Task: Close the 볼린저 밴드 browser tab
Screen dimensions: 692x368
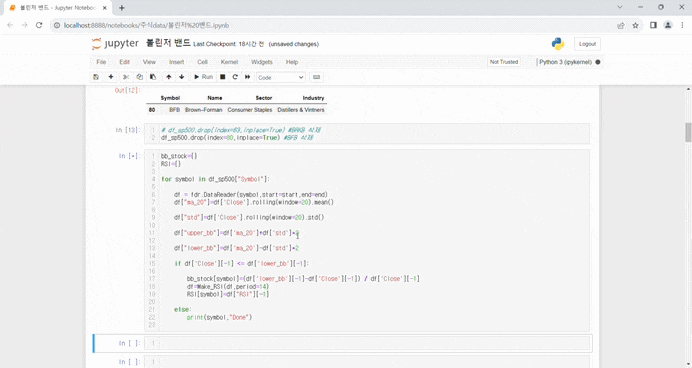Action: pyautogui.click(x=105, y=8)
